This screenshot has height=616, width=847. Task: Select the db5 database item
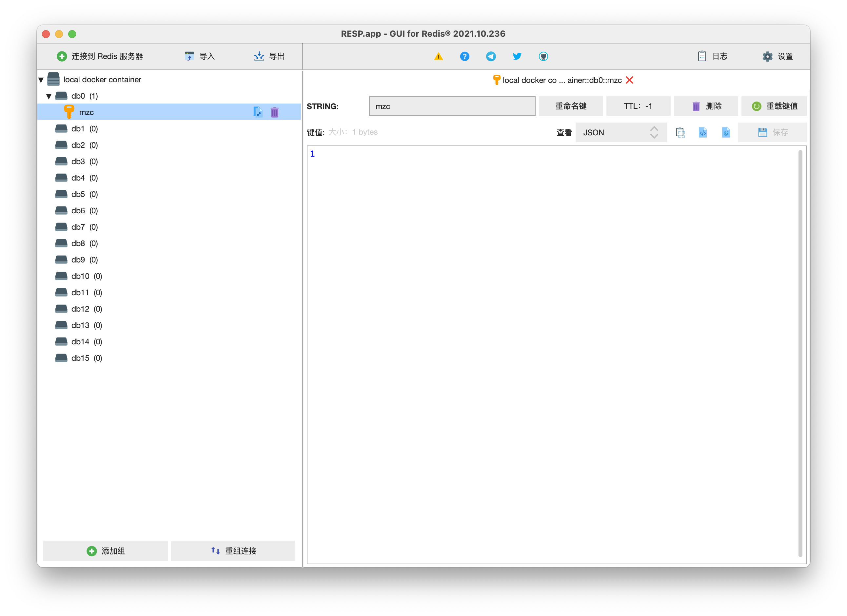point(78,194)
